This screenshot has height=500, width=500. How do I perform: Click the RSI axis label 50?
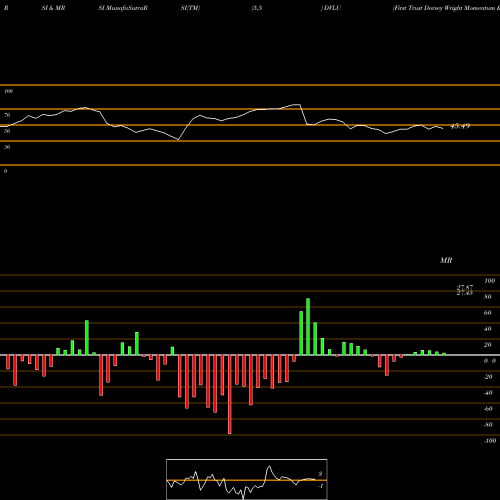point(7,131)
